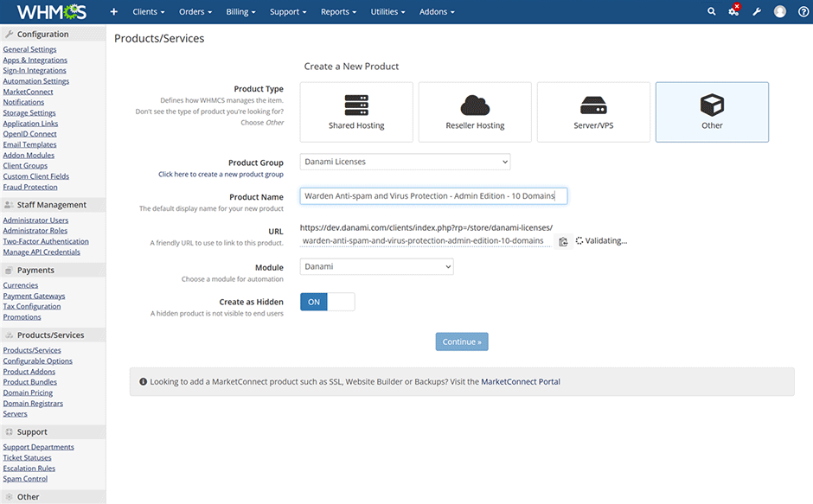Open the Orders menu
This screenshot has width=813, height=504.
click(195, 12)
